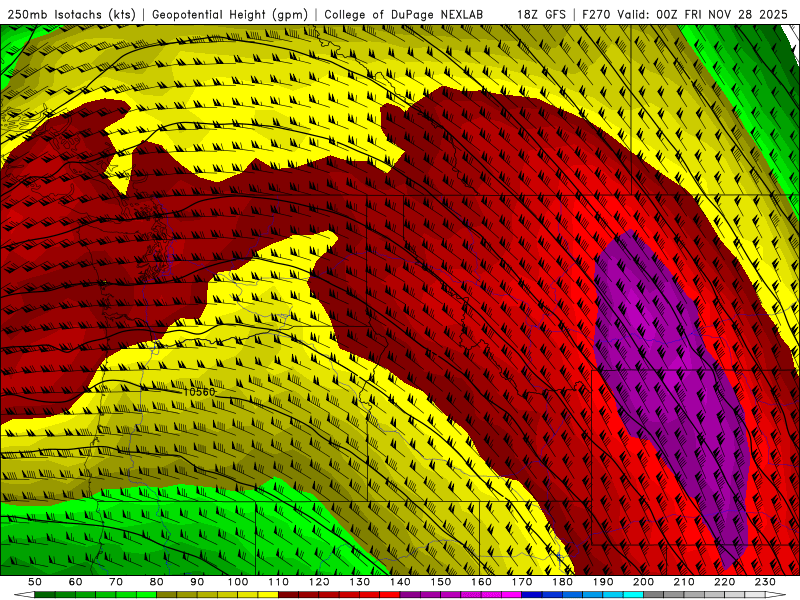Click the legend value 220
Viewport: 800px width, 600px height.
[x=725, y=582]
